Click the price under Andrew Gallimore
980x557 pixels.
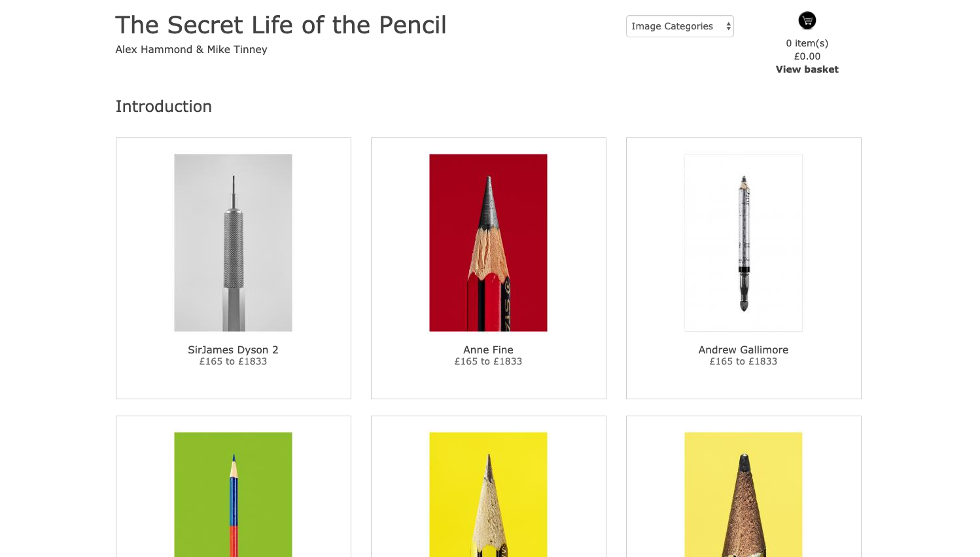coord(743,361)
